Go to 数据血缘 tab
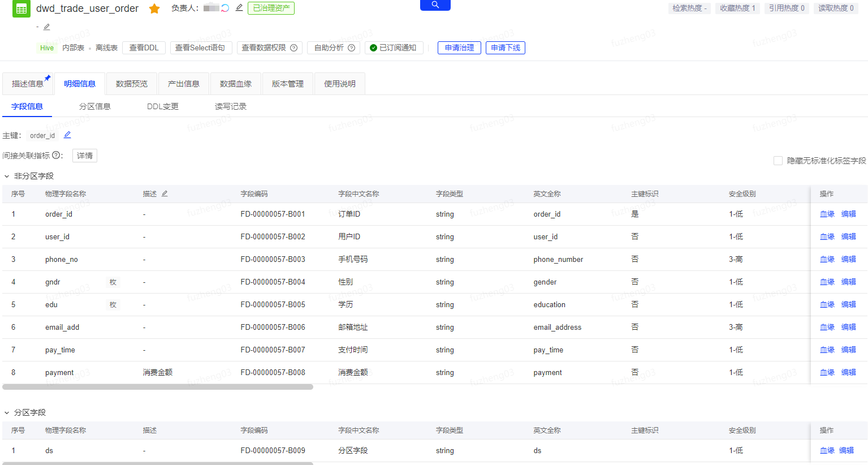Viewport: 868px width, 465px height. [x=236, y=84]
